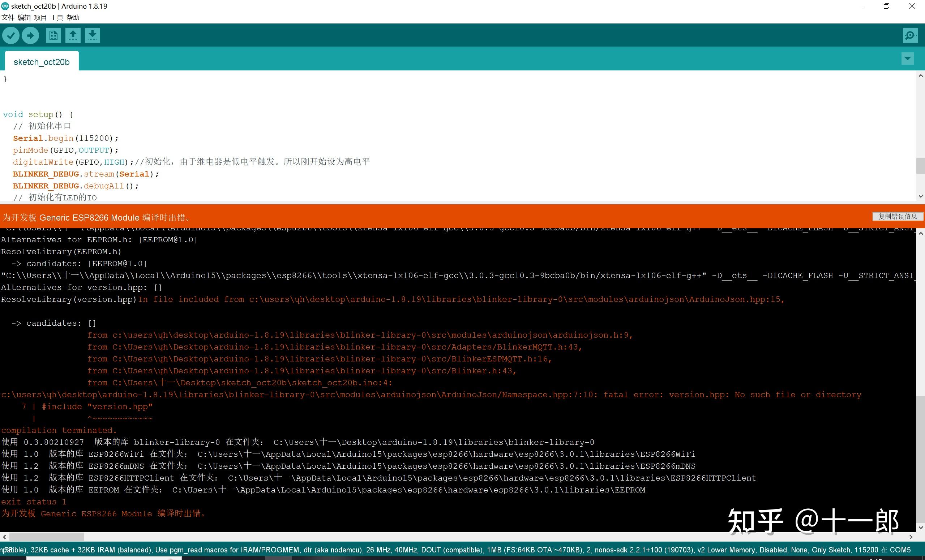The width and height of the screenshot is (925, 560).
Task: Open the 工具 menu
Action: click(x=57, y=17)
